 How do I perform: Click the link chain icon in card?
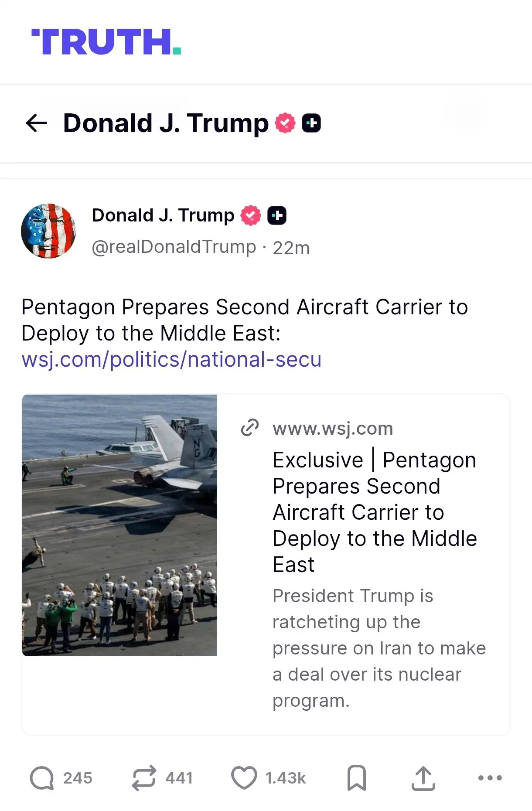point(250,428)
